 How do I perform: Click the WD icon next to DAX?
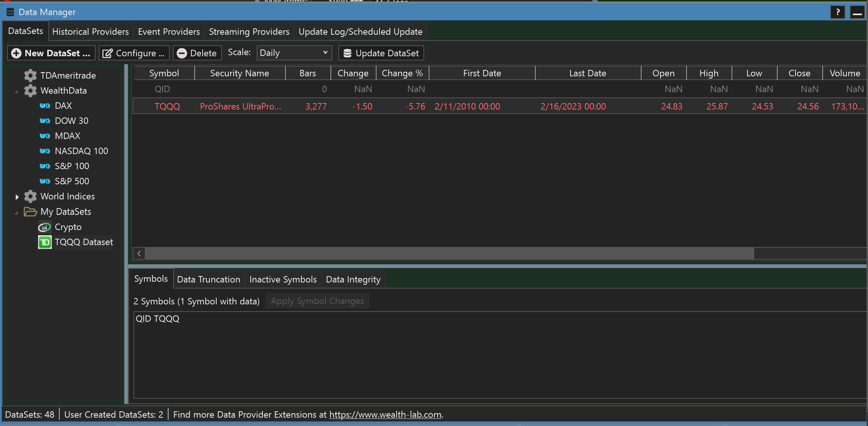pyautogui.click(x=45, y=106)
